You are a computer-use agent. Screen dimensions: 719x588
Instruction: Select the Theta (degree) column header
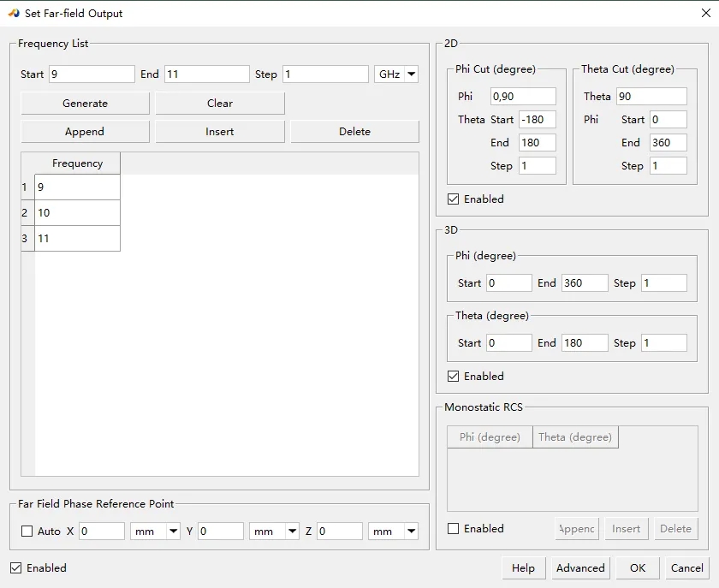[574, 437]
